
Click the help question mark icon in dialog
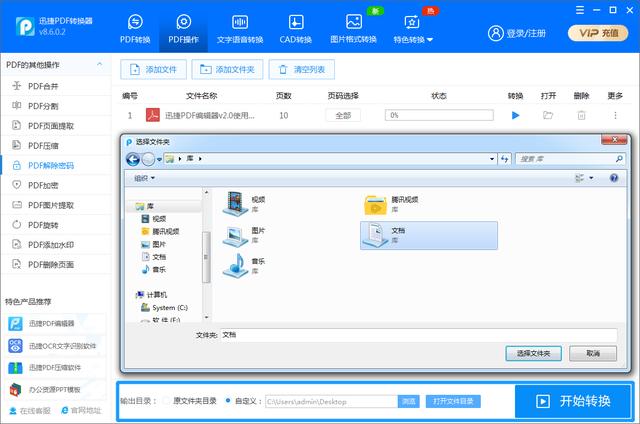point(613,178)
